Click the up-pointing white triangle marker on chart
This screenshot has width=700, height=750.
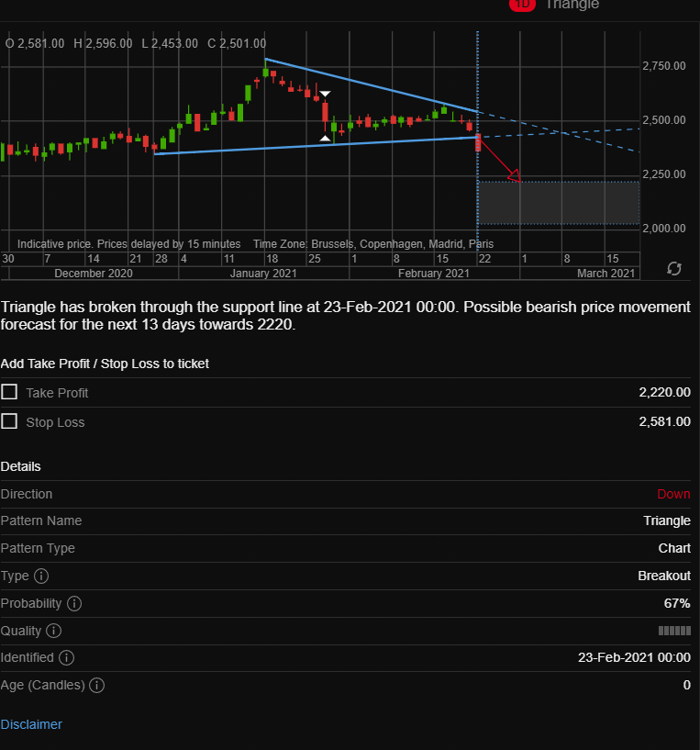point(325,139)
